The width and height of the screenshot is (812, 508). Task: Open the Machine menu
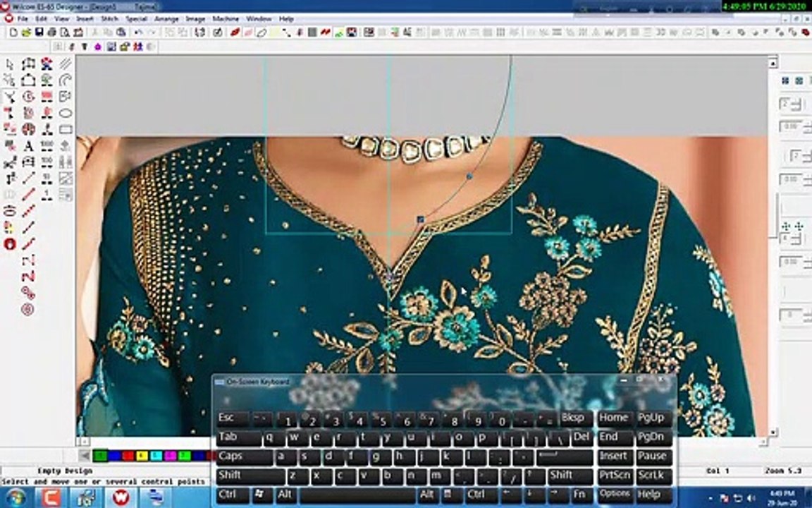pyautogui.click(x=226, y=18)
